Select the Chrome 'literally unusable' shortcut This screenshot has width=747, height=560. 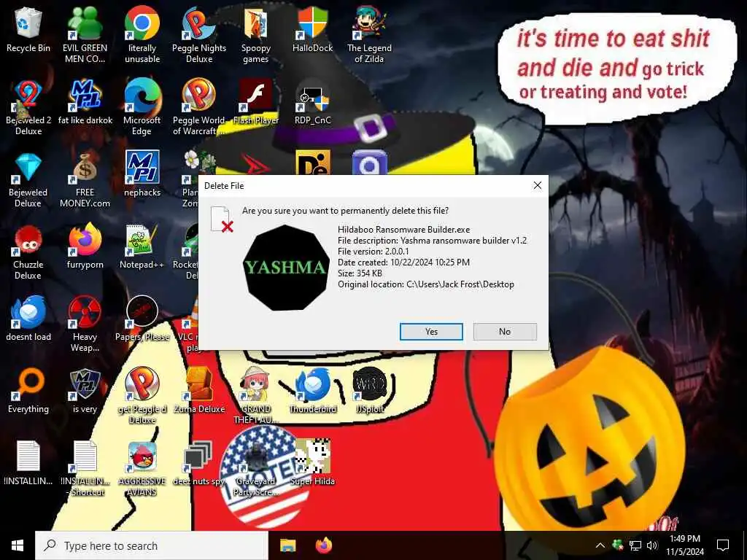tap(142, 35)
